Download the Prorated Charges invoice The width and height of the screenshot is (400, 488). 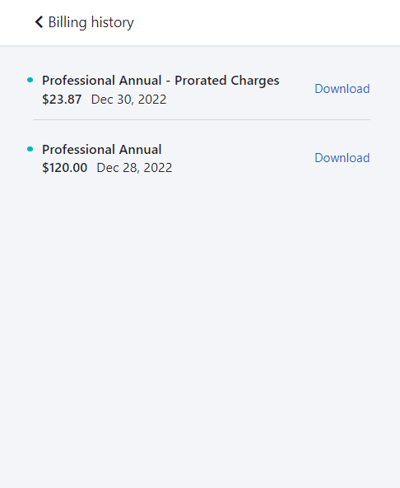coord(342,89)
